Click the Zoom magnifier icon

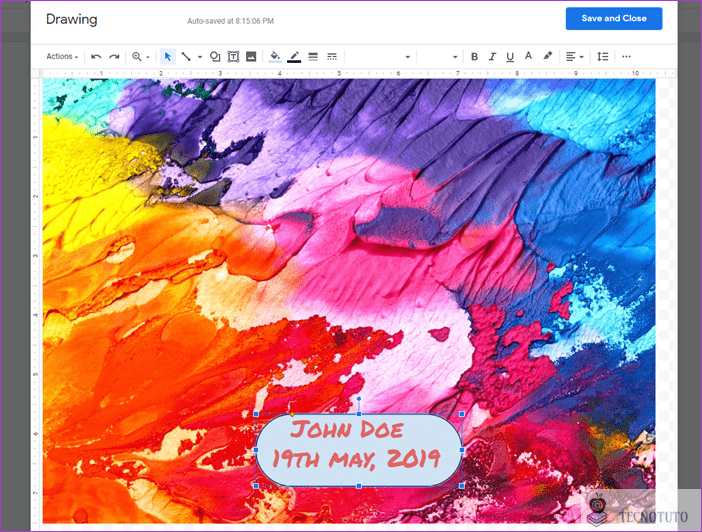[137, 56]
